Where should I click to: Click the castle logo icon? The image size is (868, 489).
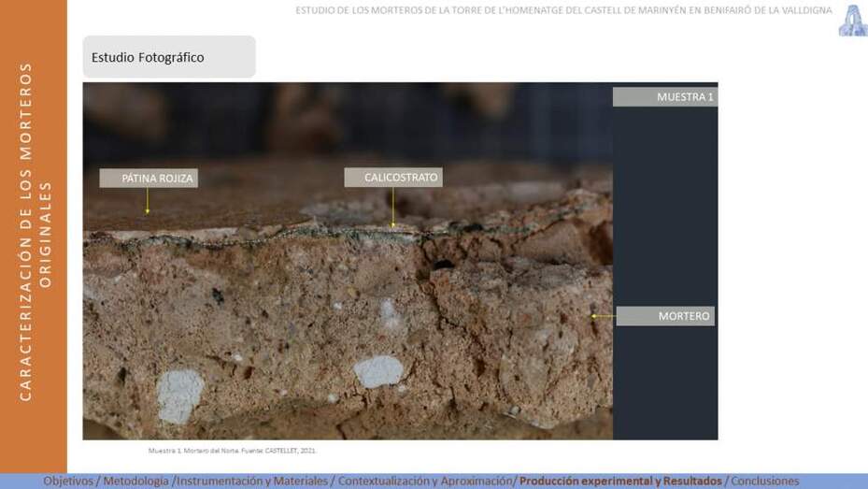[x=853, y=20]
